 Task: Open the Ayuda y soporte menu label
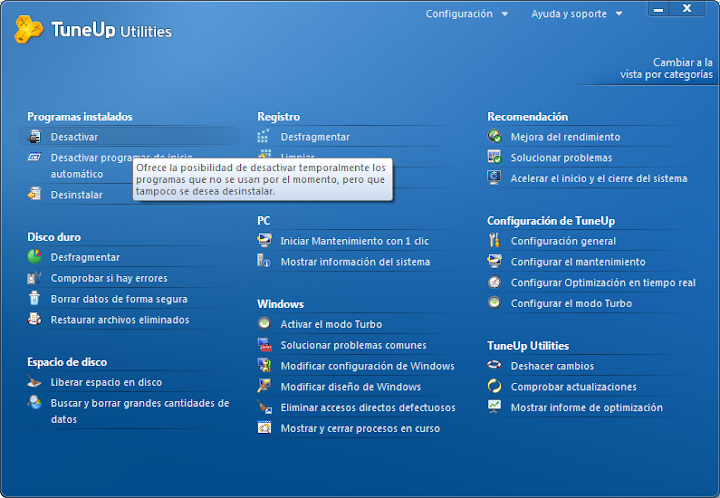[569, 14]
